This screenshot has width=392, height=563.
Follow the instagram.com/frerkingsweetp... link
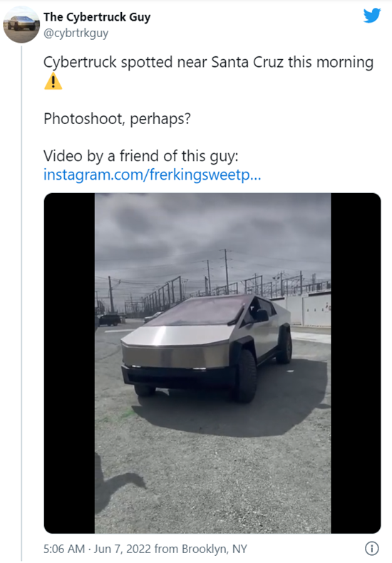point(153,175)
